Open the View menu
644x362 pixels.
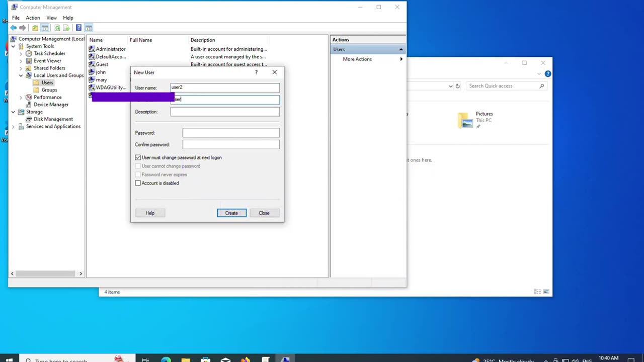(51, 18)
